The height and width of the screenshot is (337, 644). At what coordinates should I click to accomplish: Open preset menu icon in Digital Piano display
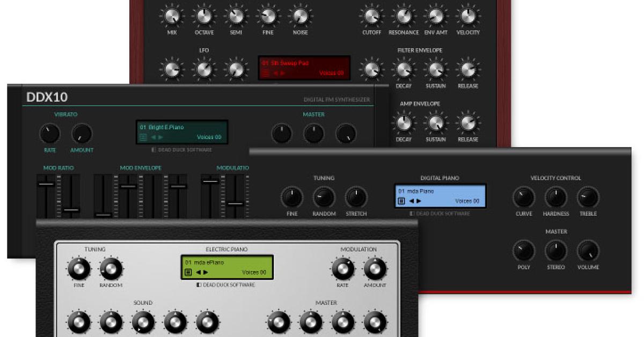pyautogui.click(x=401, y=201)
